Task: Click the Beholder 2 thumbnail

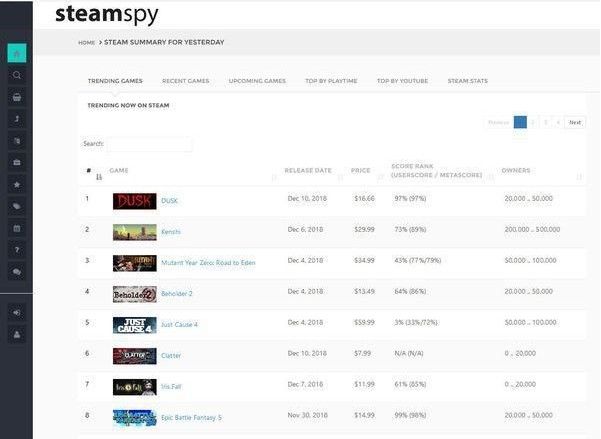Action: 135,294
